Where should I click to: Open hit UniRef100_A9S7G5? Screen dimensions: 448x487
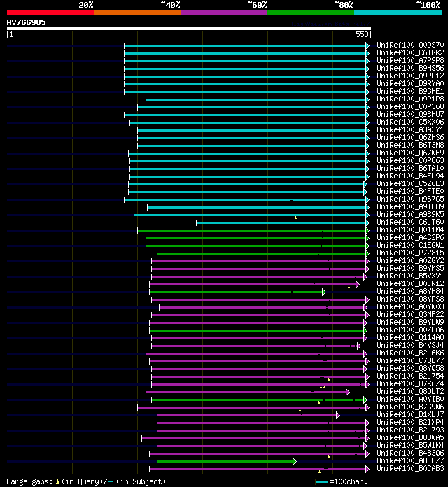click(410, 199)
